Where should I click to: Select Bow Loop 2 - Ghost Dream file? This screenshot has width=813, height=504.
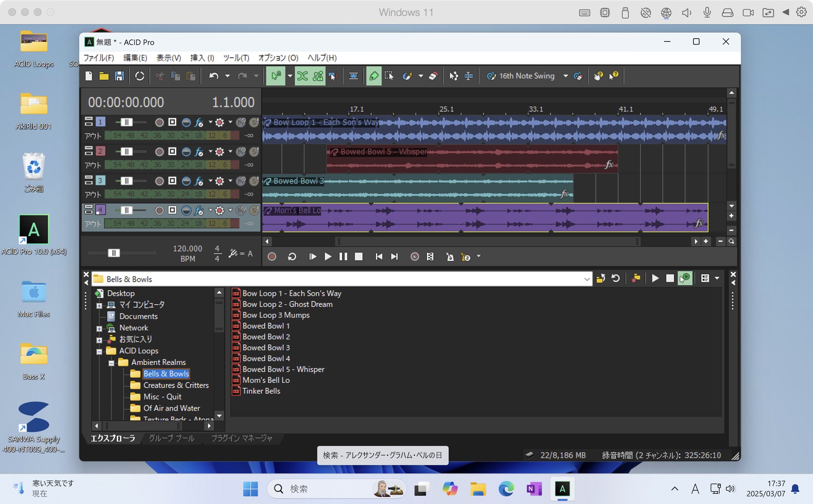[288, 304]
